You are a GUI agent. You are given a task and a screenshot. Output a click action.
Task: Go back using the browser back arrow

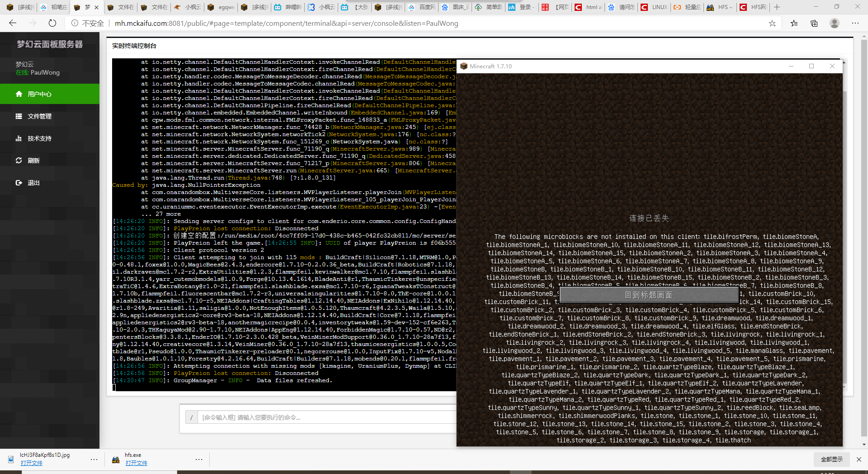point(13,23)
